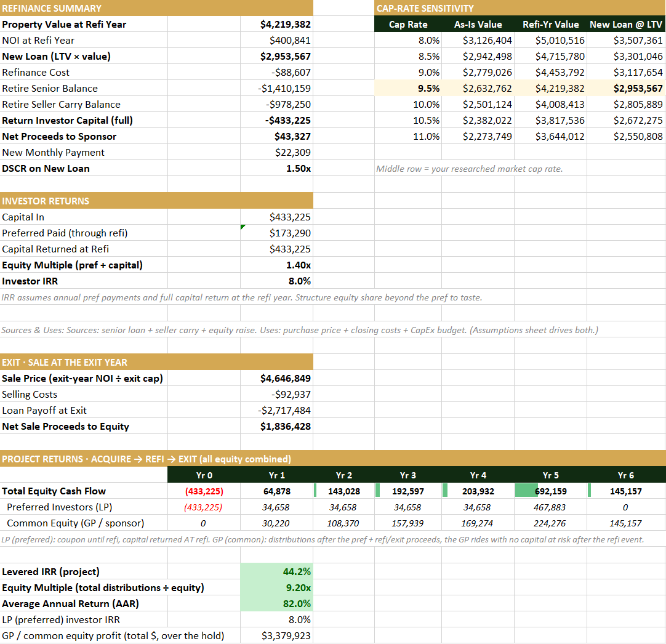Click the 'Middle row = your researched market cap rate' note
The height and width of the screenshot is (644, 666).
click(x=470, y=169)
